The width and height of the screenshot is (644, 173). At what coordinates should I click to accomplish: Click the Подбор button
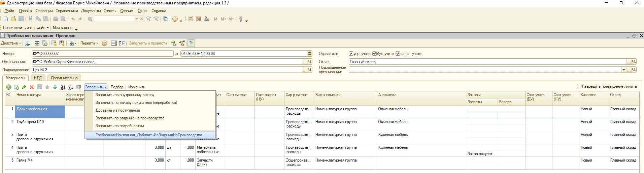click(x=117, y=87)
